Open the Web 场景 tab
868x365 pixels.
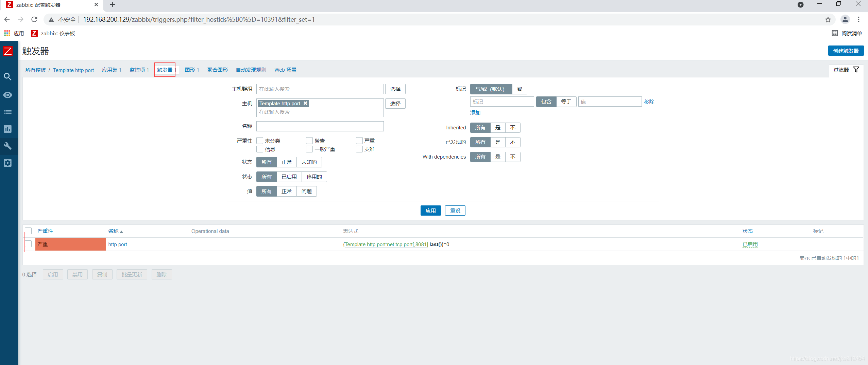click(x=285, y=70)
